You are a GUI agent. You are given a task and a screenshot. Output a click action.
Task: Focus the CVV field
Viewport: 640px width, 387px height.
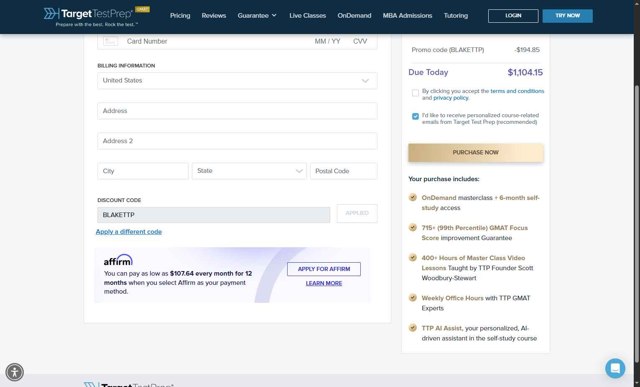tap(360, 41)
